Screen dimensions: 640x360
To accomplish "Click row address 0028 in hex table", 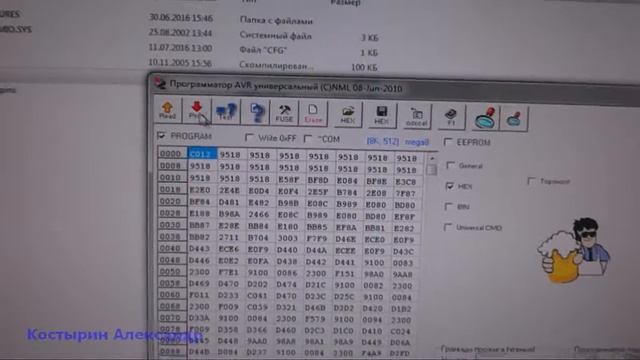I will pos(171,213).
